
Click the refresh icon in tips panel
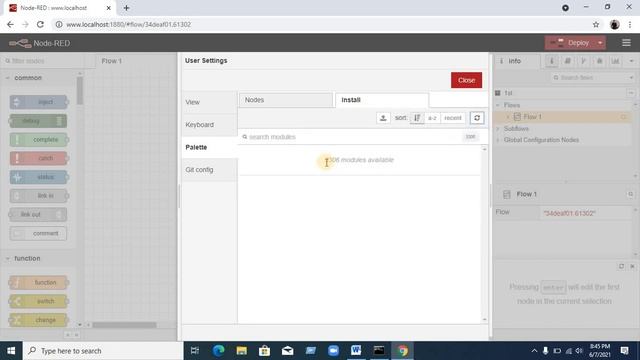point(621,266)
